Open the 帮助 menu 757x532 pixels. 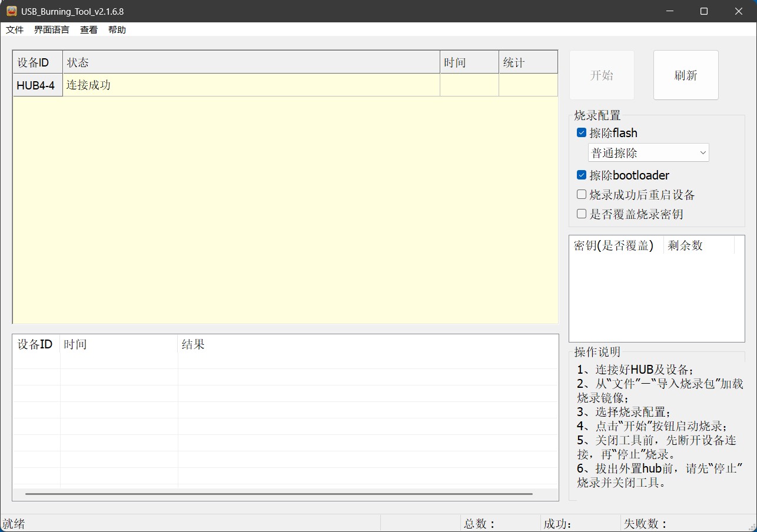click(117, 30)
